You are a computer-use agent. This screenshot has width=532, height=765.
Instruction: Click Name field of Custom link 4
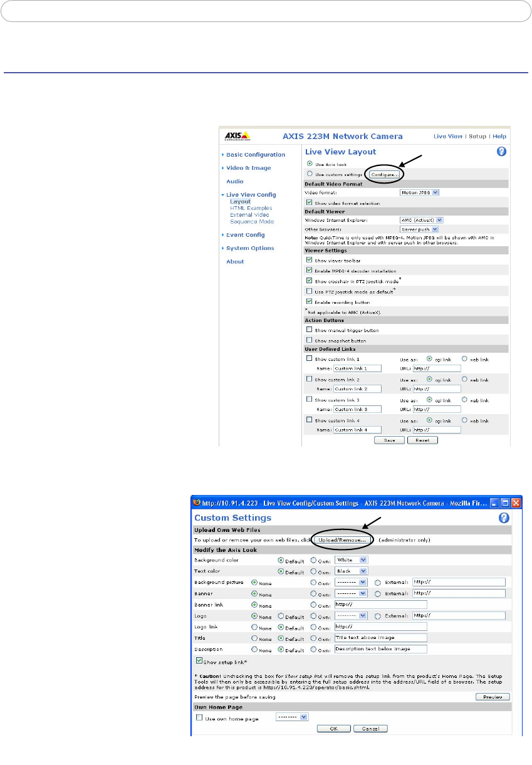coord(357,430)
